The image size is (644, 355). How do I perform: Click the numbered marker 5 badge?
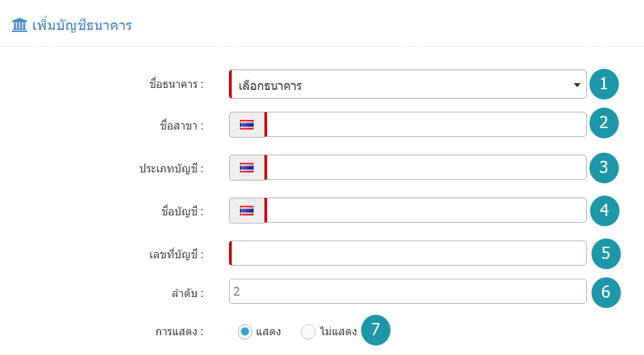[606, 253]
